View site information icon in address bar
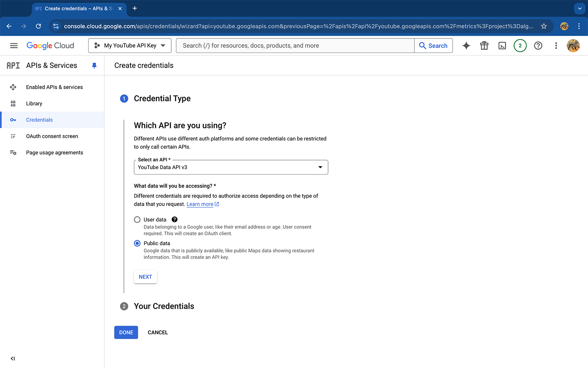The height and width of the screenshot is (368, 588). (x=56, y=26)
